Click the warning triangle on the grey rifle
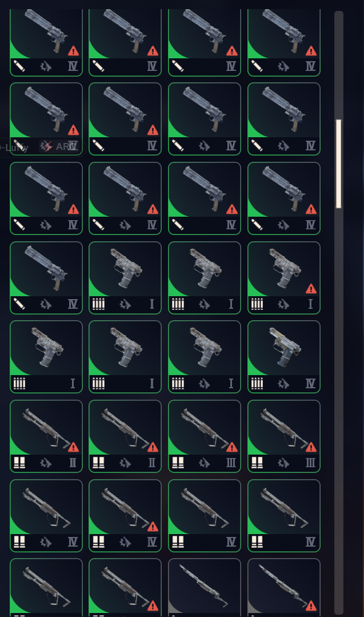 tap(311, 606)
